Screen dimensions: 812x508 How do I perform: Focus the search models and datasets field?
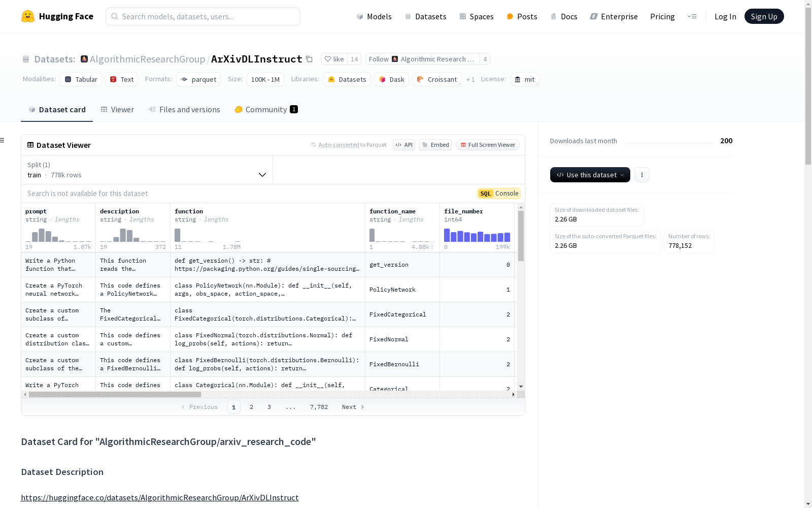pyautogui.click(x=203, y=16)
